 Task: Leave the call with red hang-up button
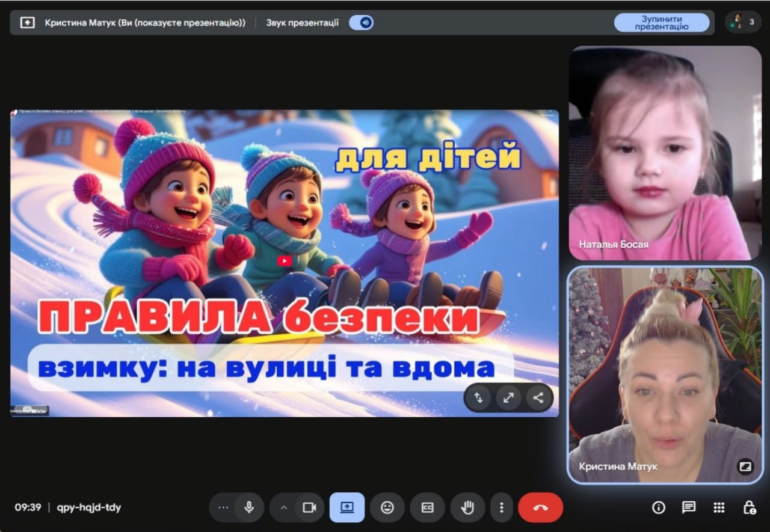tap(540, 507)
